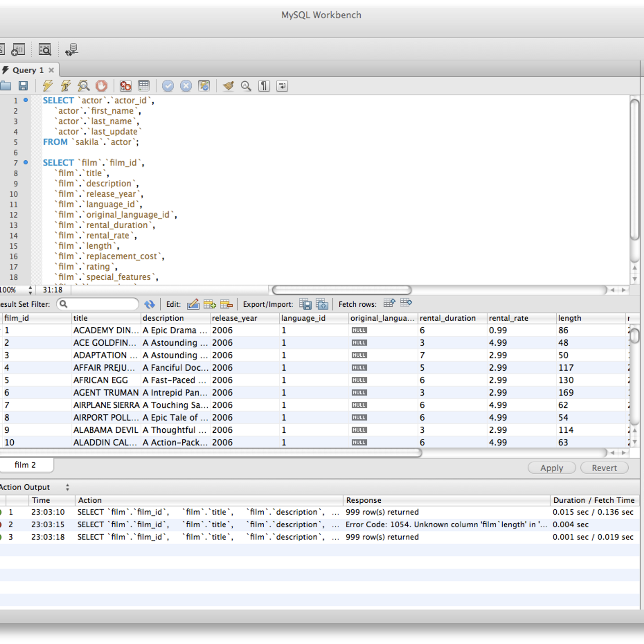Place cursor on FROM `sakila`.`actor` line
The height and width of the screenshot is (644, 644).
(91, 142)
